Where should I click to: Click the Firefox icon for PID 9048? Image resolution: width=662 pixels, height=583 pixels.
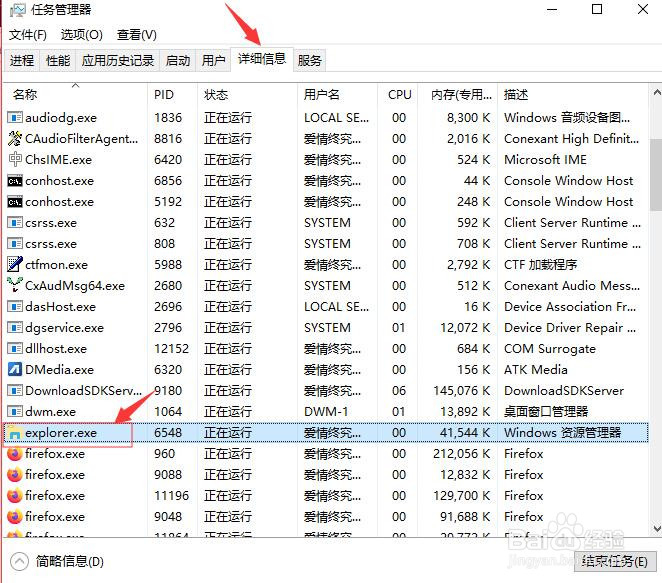click(15, 517)
